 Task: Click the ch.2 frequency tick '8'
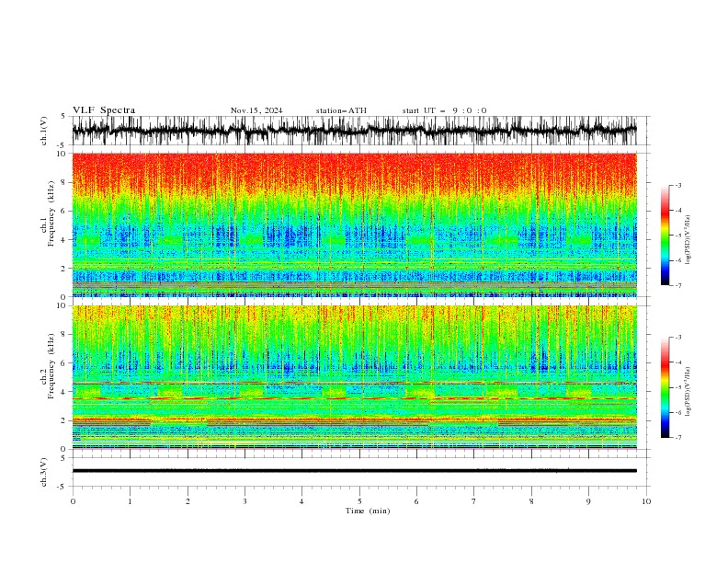tap(64, 335)
